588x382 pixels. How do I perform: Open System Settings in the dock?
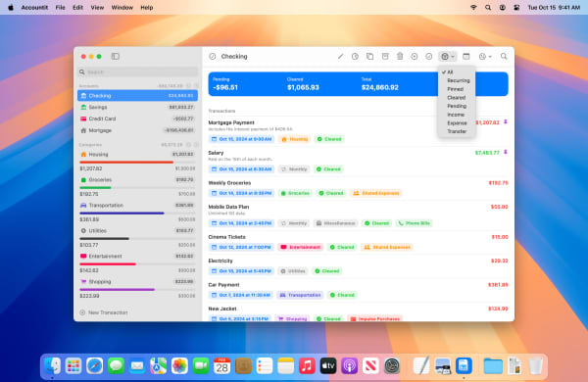392,365
